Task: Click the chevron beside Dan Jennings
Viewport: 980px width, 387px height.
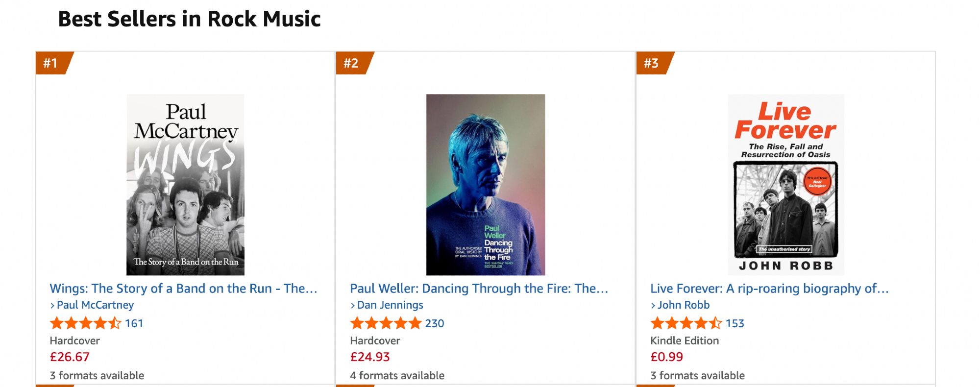Action: click(353, 306)
